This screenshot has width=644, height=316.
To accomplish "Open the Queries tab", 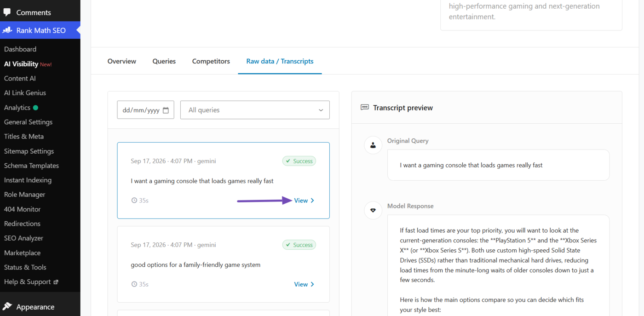I will click(164, 61).
